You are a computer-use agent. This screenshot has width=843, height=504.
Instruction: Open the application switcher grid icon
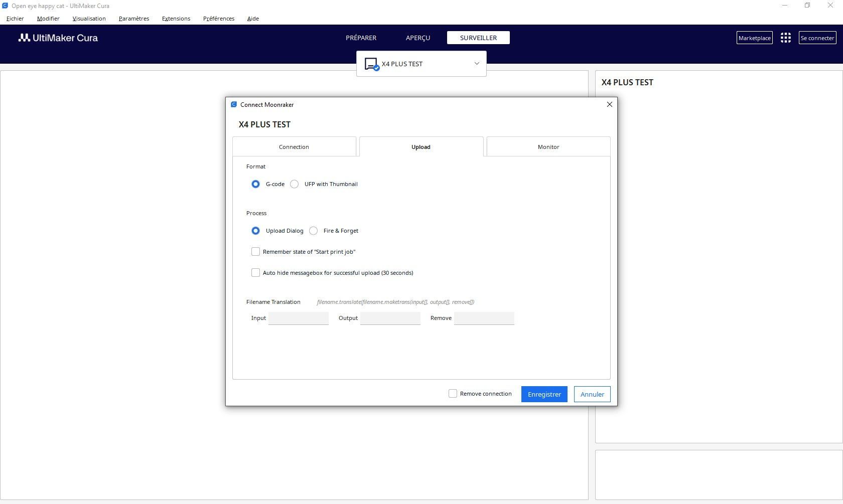point(786,38)
